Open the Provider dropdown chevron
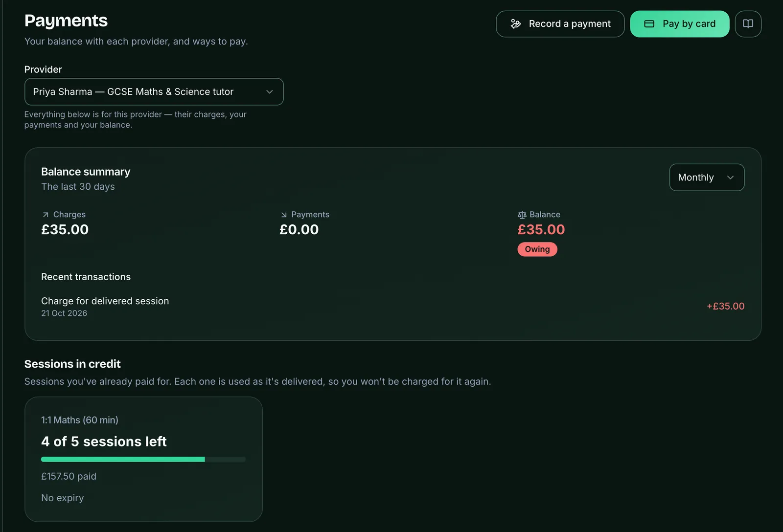The height and width of the screenshot is (532, 783). [269, 92]
